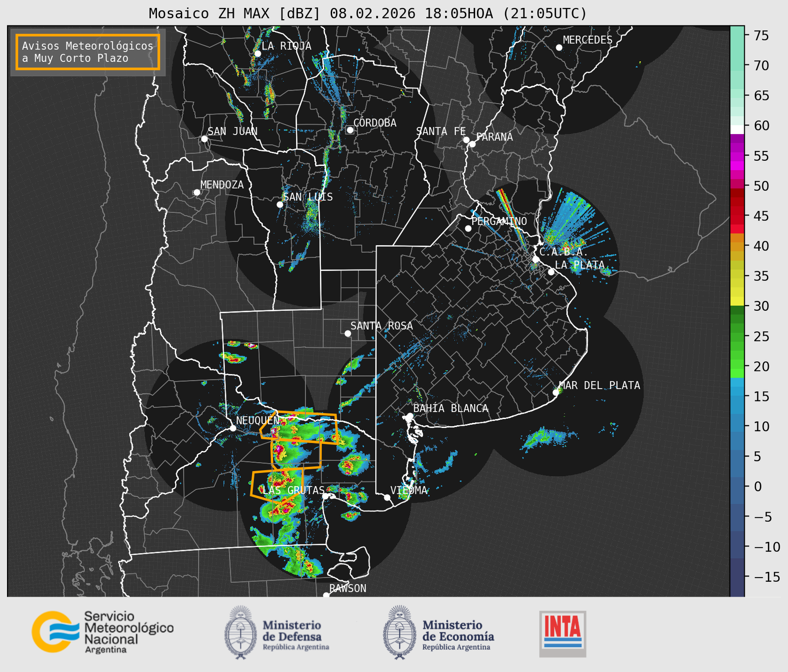Click the LA RIOJA city marker dot
The image size is (788, 672).
coord(257,54)
